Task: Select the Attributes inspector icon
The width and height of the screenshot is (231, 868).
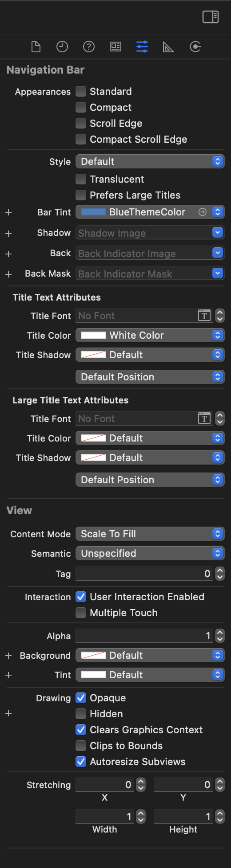Action: click(142, 47)
